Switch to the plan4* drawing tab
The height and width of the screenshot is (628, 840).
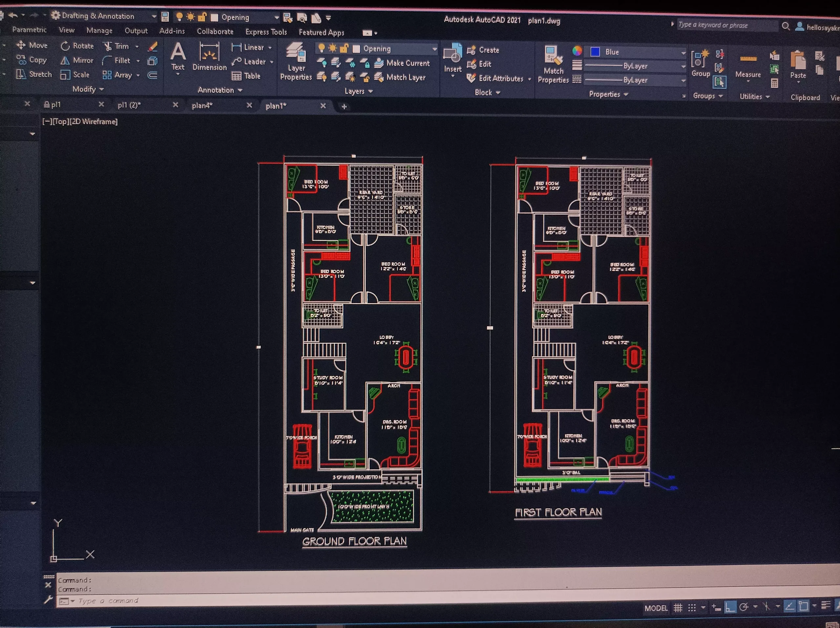point(202,106)
